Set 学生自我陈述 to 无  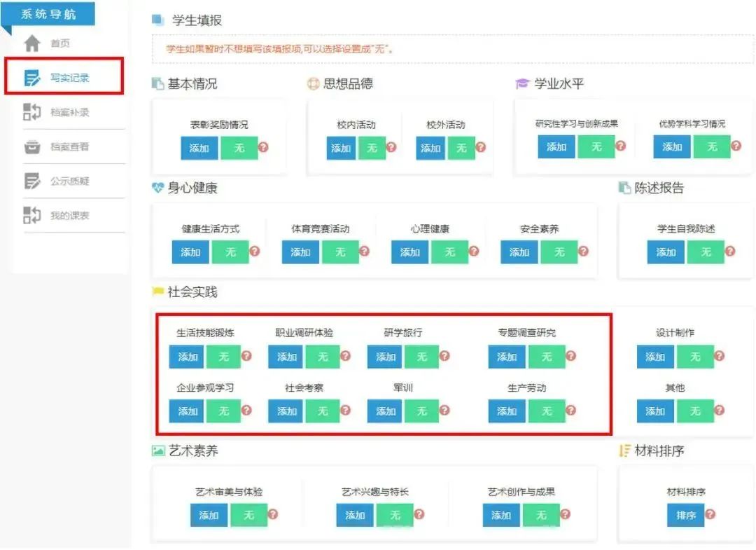pos(706,252)
